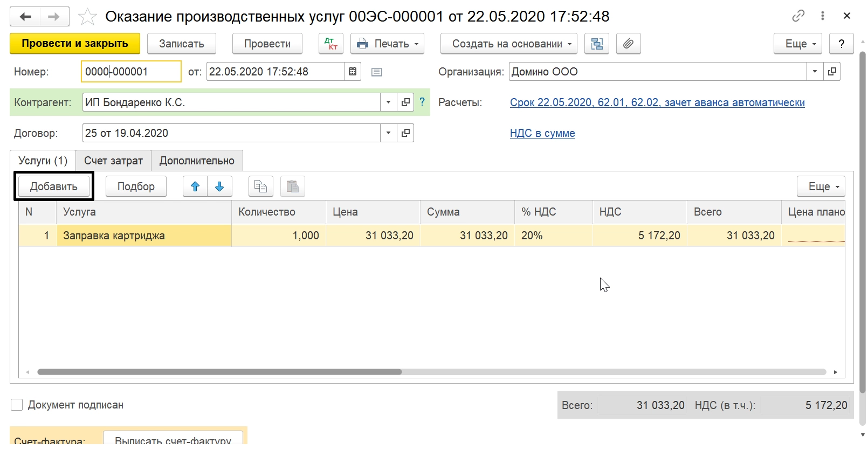Open the Договор record with open icon

pos(405,133)
